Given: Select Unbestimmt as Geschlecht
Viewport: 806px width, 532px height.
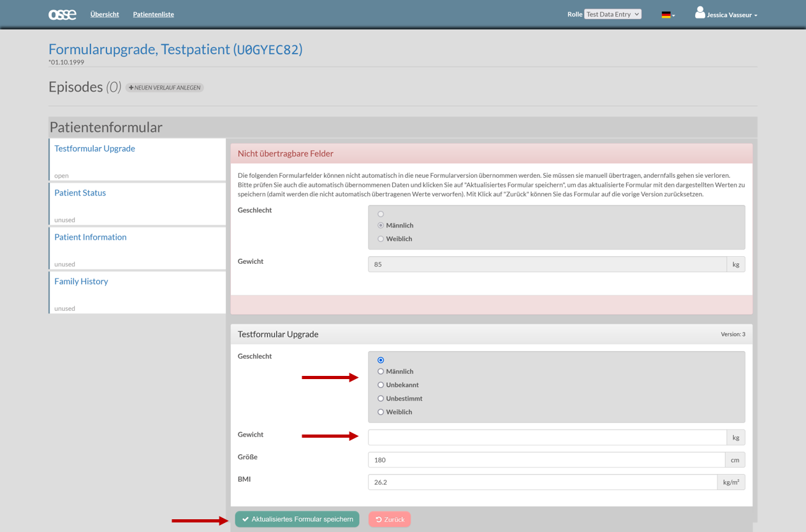Looking at the screenshot, I should click(381, 398).
